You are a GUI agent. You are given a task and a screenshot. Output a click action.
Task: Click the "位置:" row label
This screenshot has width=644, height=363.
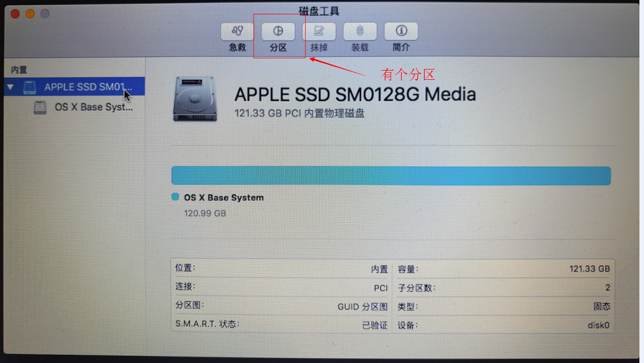tap(185, 268)
